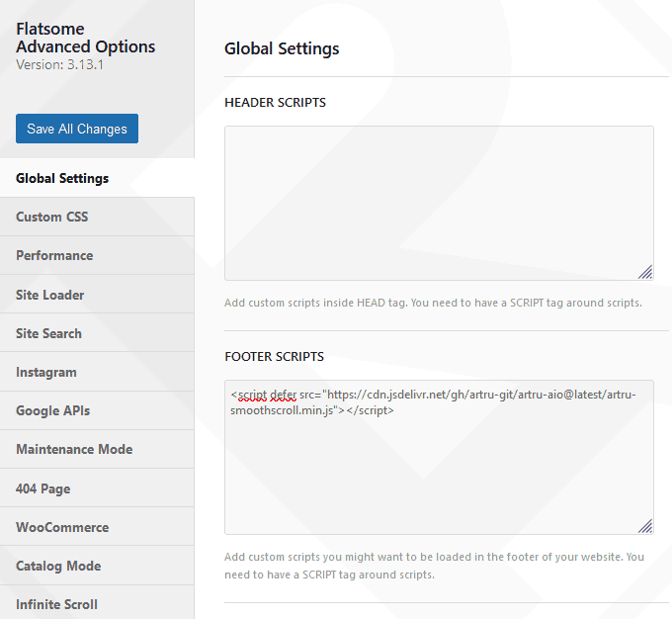Open the Maintenance Mode options
This screenshot has height=619, width=672.
click(97, 449)
